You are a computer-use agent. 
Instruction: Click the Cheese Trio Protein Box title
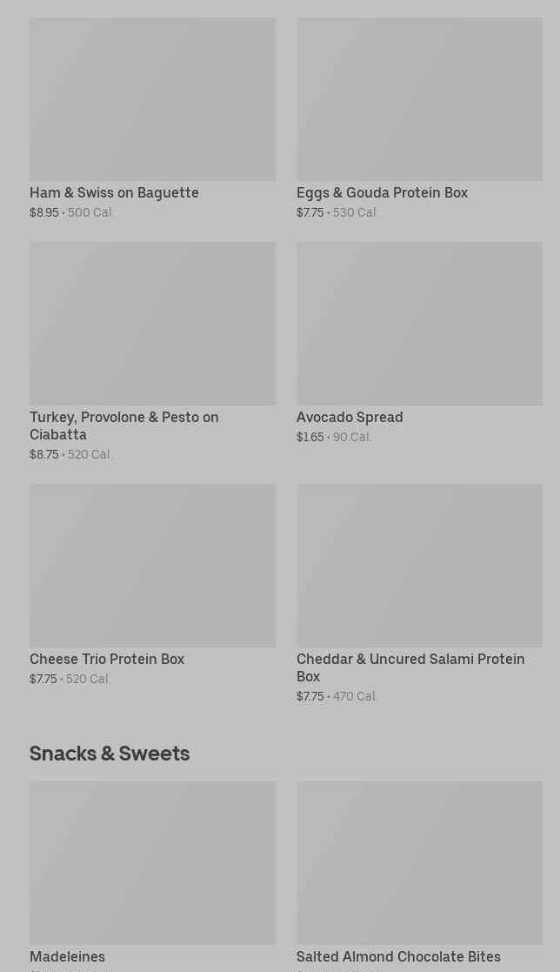tap(107, 659)
